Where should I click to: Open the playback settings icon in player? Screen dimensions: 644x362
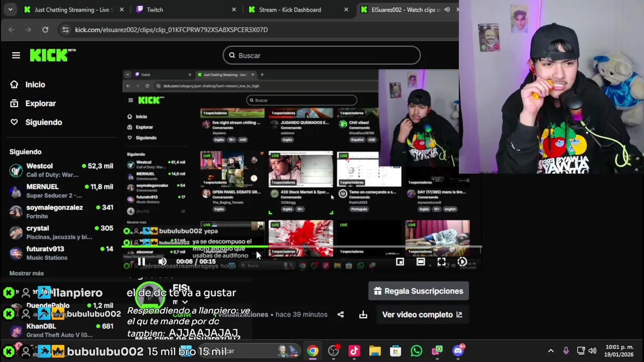tap(462, 261)
